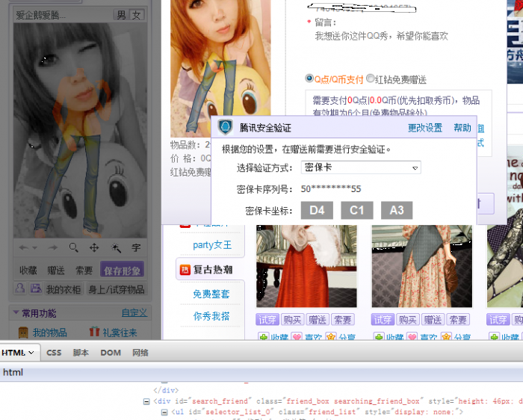Image resolution: width=523 pixels, height=420 pixels.
Task: Open 帮助 in security dialog
Action: coord(462,128)
